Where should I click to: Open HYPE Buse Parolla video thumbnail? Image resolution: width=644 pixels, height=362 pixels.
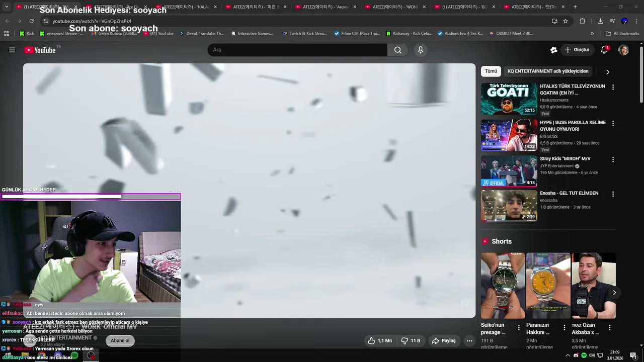[509, 135]
